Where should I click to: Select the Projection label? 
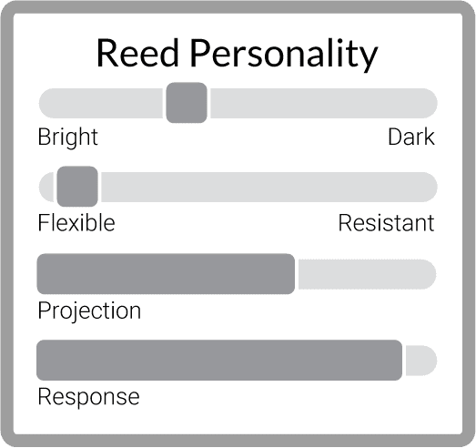click(89, 311)
